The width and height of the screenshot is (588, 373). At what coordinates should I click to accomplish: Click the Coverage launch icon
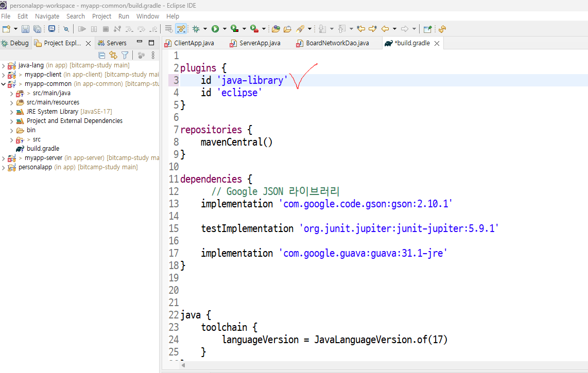235,29
